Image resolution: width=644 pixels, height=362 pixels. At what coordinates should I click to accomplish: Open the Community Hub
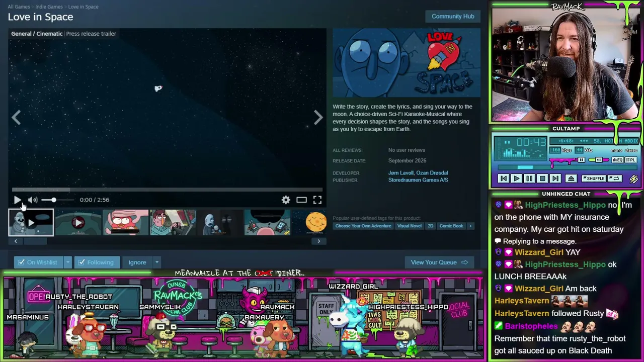point(453,16)
